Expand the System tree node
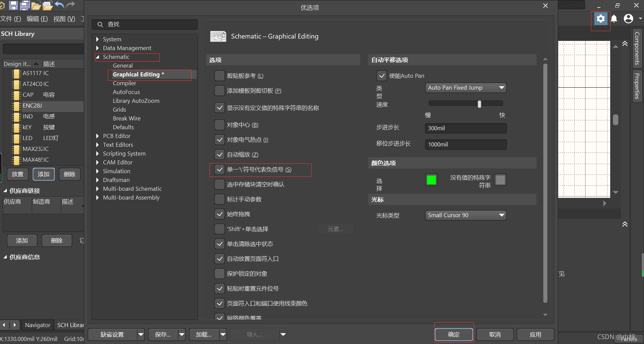The height and width of the screenshot is (344, 644). 97,39
